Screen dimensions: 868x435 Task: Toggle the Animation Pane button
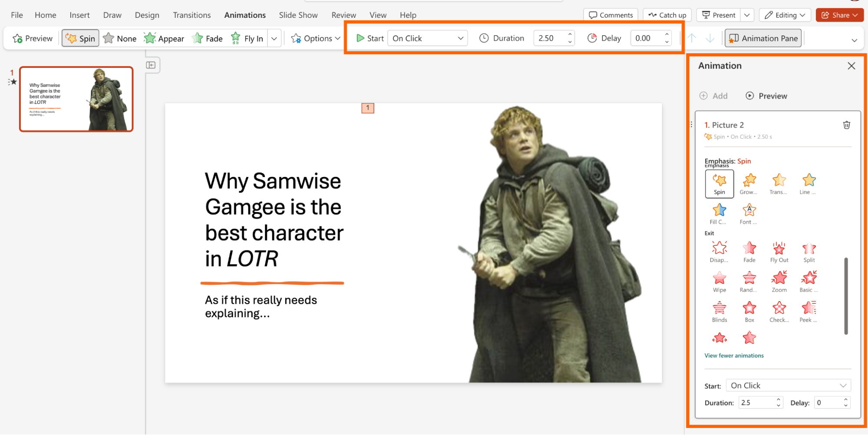click(x=763, y=38)
